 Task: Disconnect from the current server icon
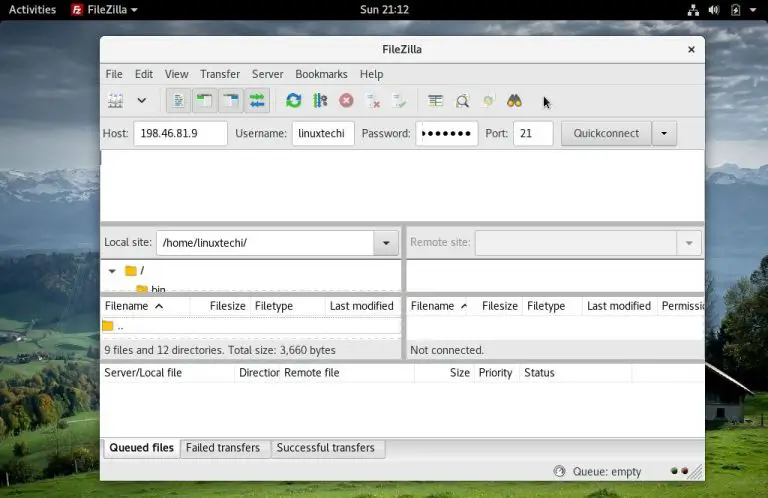click(373, 101)
